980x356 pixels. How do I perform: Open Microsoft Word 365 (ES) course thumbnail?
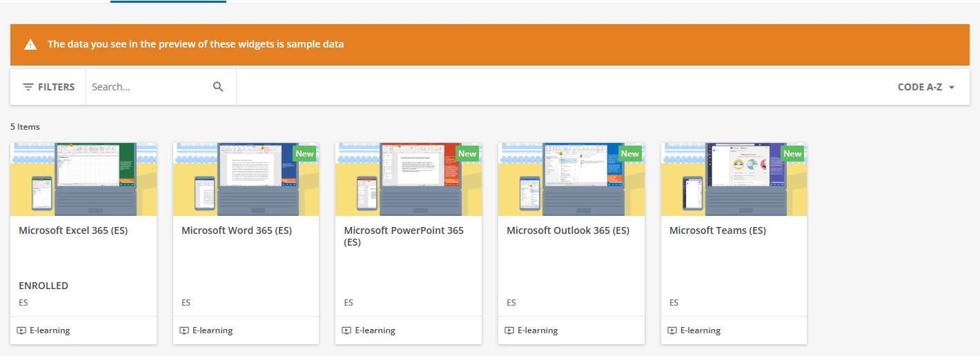tap(246, 179)
